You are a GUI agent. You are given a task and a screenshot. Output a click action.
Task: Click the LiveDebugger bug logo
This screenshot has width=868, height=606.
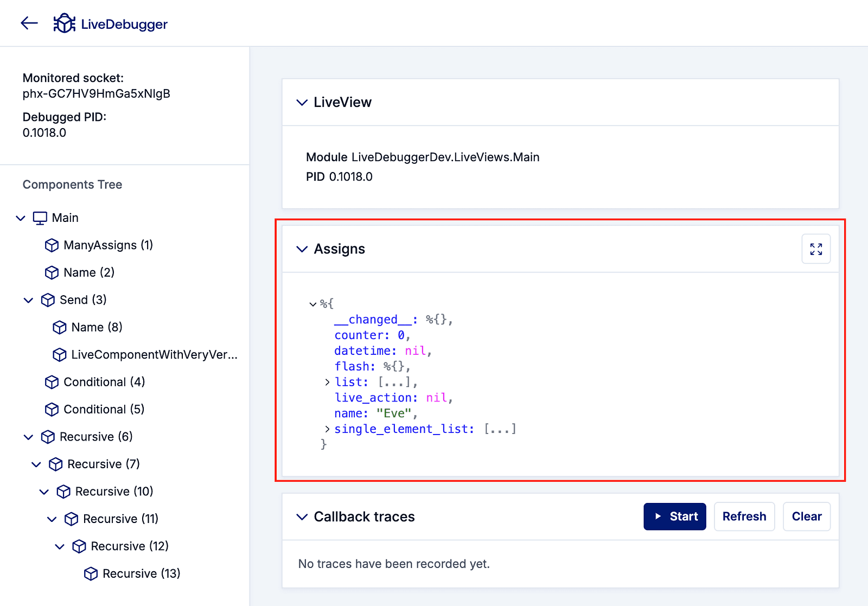65,23
